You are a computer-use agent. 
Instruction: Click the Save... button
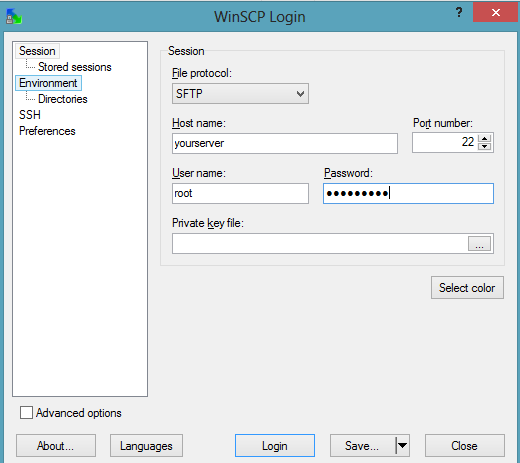[362, 446]
